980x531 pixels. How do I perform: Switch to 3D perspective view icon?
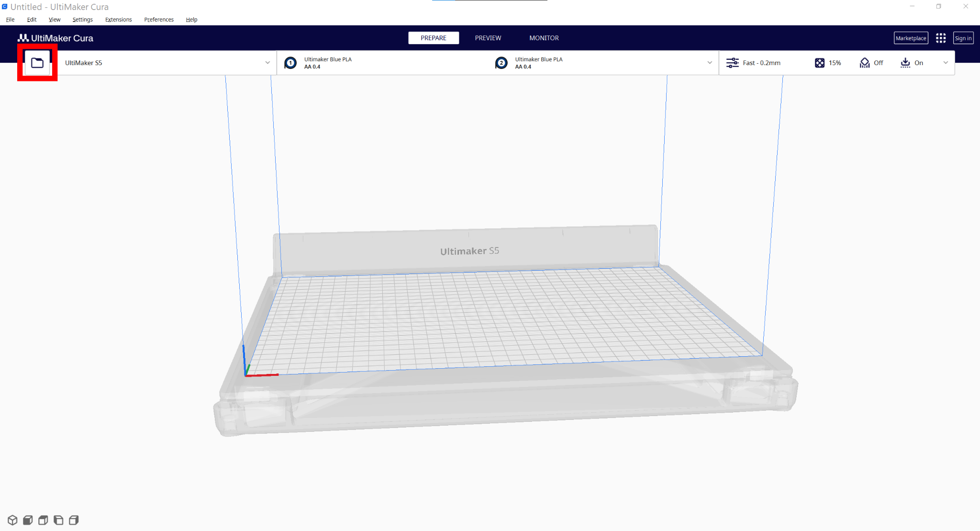[x=12, y=520]
